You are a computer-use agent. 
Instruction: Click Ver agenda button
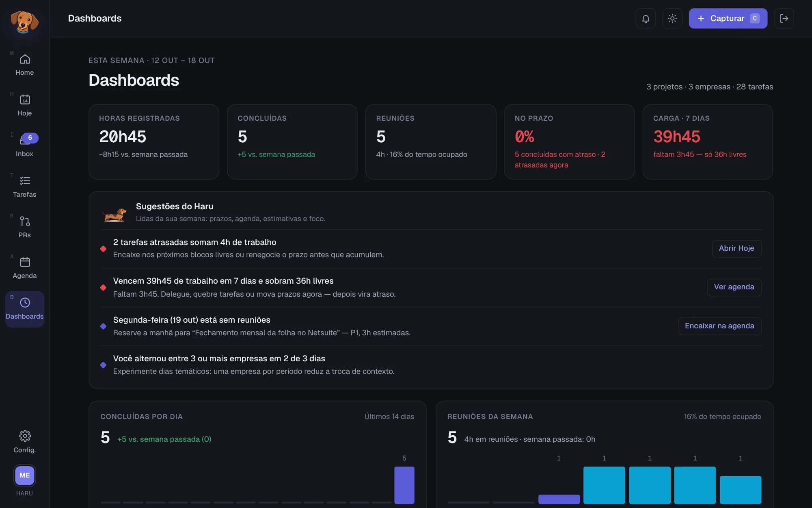[x=734, y=287]
